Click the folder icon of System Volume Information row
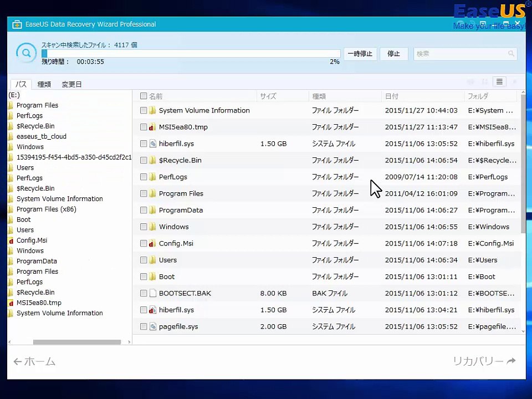This screenshot has height=399, width=532. (x=153, y=110)
